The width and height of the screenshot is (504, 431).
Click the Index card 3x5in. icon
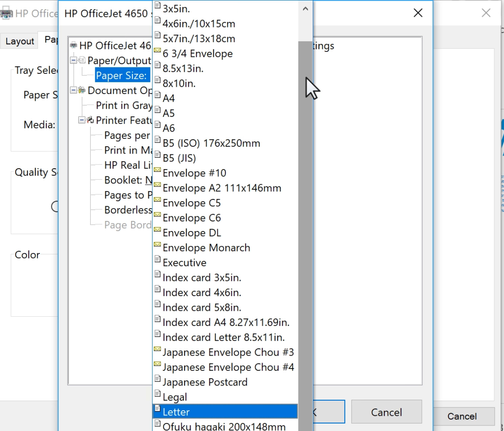[158, 274]
